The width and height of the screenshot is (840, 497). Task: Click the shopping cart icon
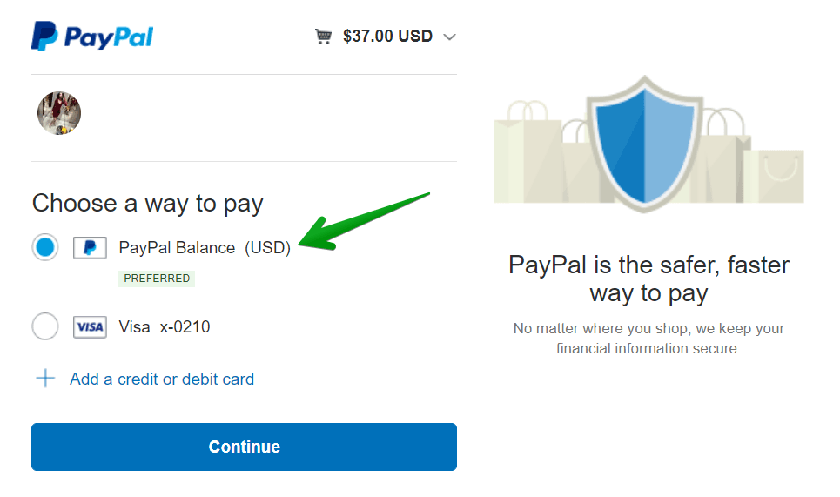pyautogui.click(x=323, y=37)
